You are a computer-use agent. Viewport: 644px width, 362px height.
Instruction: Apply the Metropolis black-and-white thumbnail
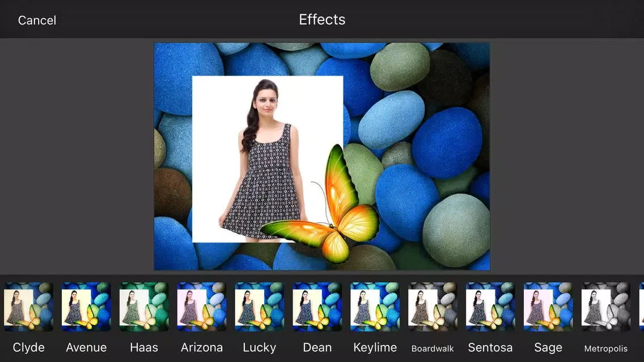coord(606,306)
